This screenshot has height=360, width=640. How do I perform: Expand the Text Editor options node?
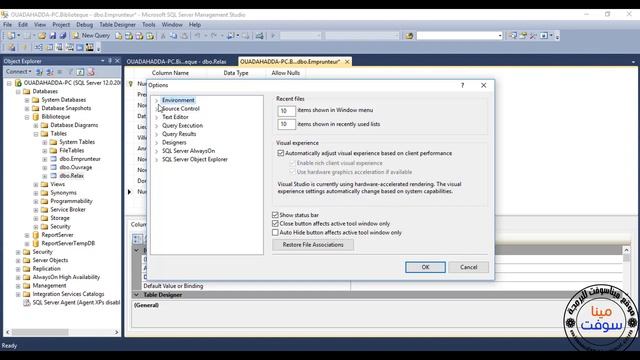[x=156, y=117]
